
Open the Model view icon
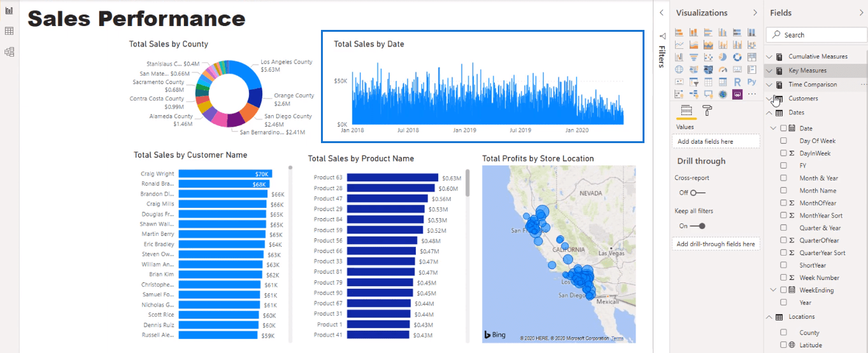click(x=9, y=52)
